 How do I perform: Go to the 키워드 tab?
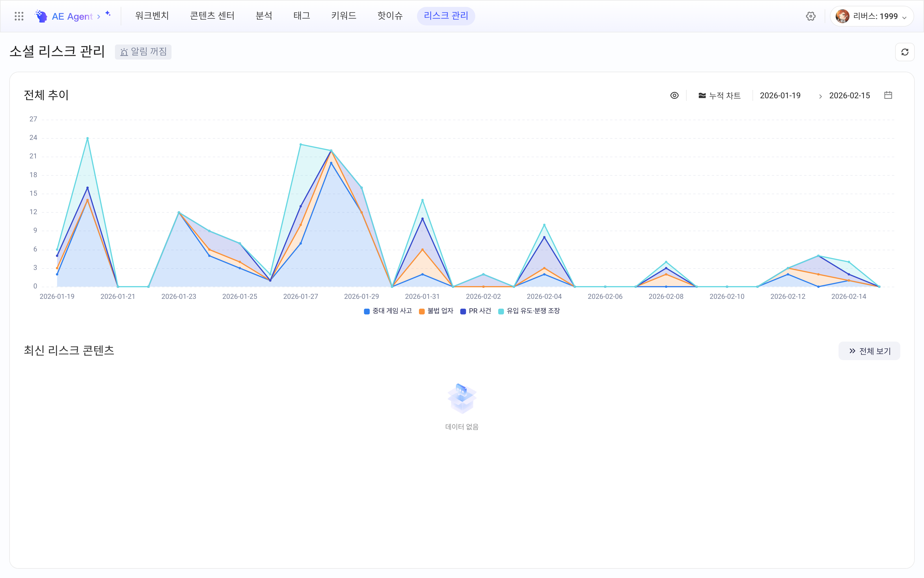coord(344,16)
